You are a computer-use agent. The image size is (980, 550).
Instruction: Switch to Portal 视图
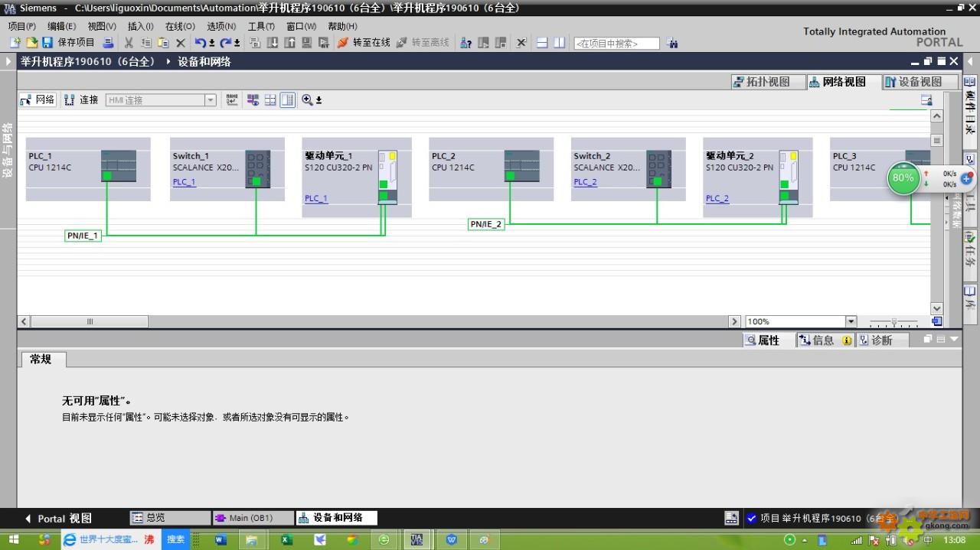tap(59, 518)
